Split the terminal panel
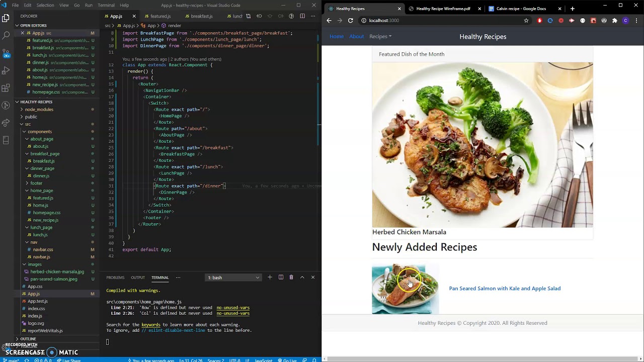 pyautogui.click(x=281, y=278)
